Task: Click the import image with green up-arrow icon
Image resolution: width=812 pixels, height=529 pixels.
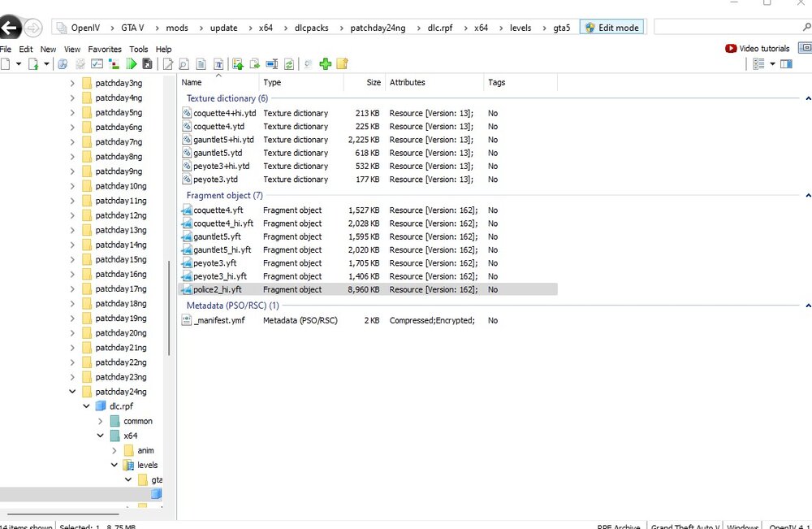Action: [x=238, y=63]
